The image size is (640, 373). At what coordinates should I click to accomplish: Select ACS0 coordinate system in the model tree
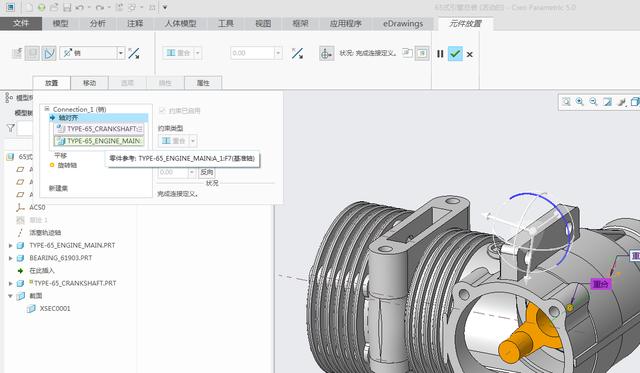(37, 207)
